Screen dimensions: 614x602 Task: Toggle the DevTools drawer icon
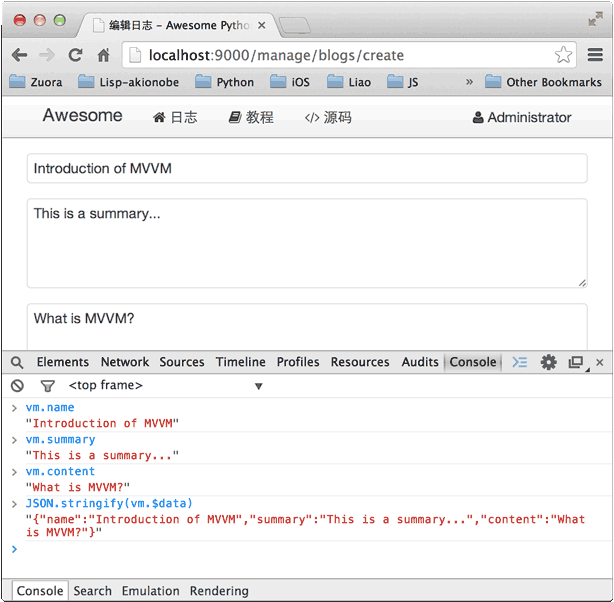coord(520,362)
